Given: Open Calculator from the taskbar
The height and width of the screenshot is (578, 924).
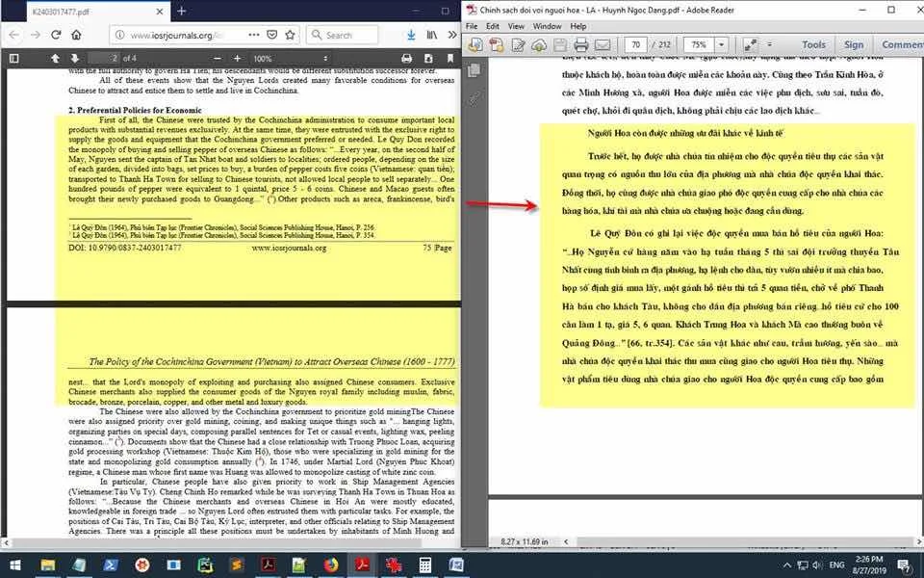Looking at the screenshot, I should coord(424,565).
